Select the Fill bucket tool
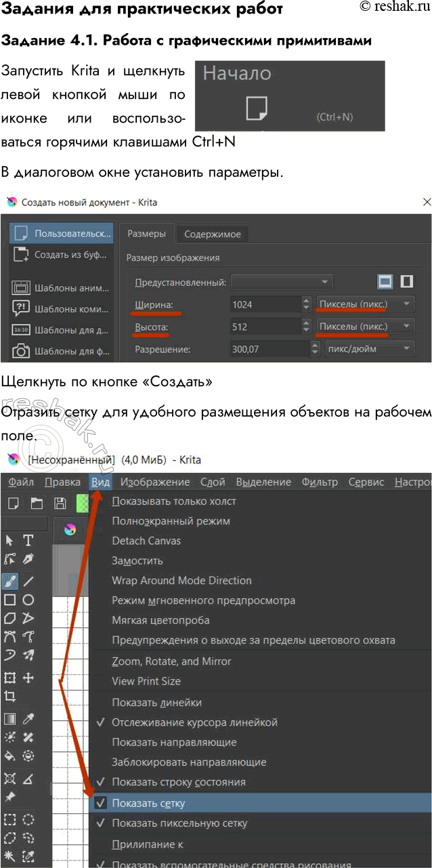 pos(10,755)
